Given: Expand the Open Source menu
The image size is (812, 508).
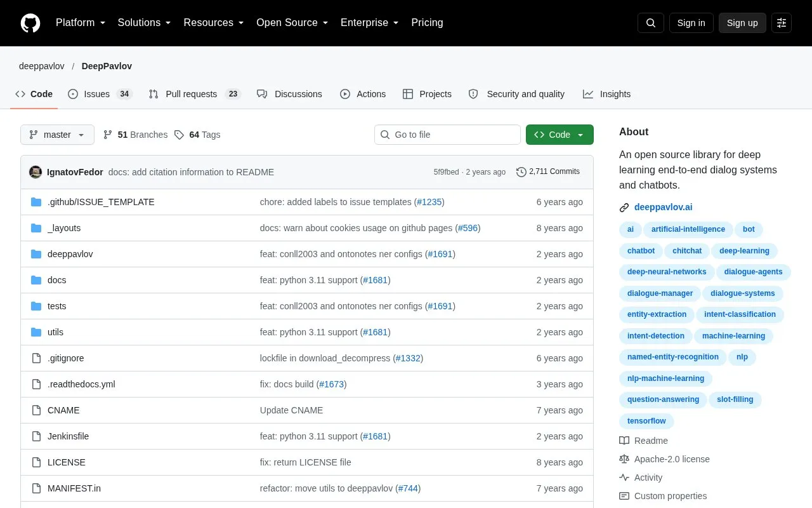Looking at the screenshot, I should point(292,23).
